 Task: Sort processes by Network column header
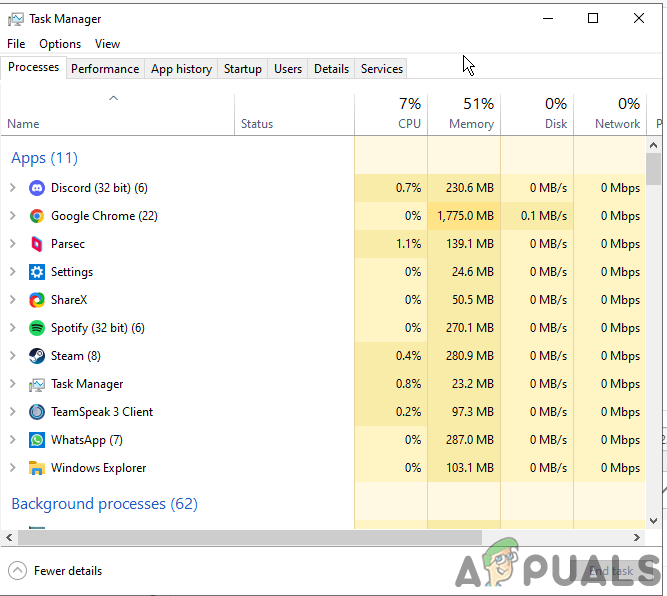pyautogui.click(x=610, y=114)
